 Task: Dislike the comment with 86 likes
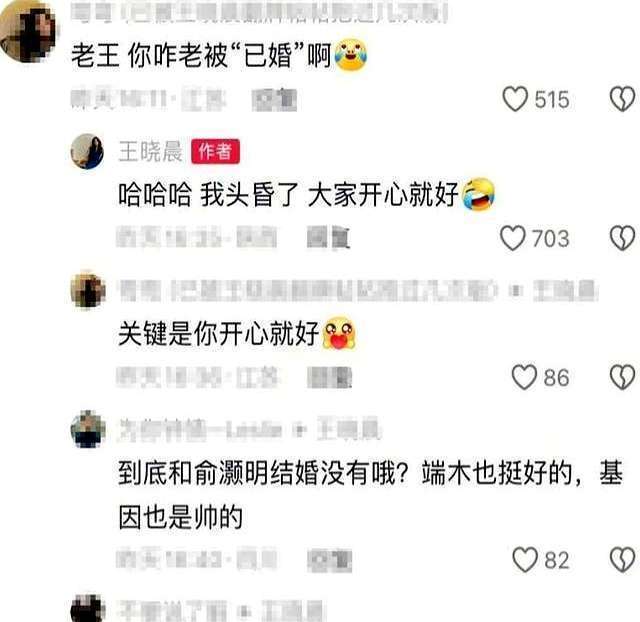pyautogui.click(x=622, y=377)
